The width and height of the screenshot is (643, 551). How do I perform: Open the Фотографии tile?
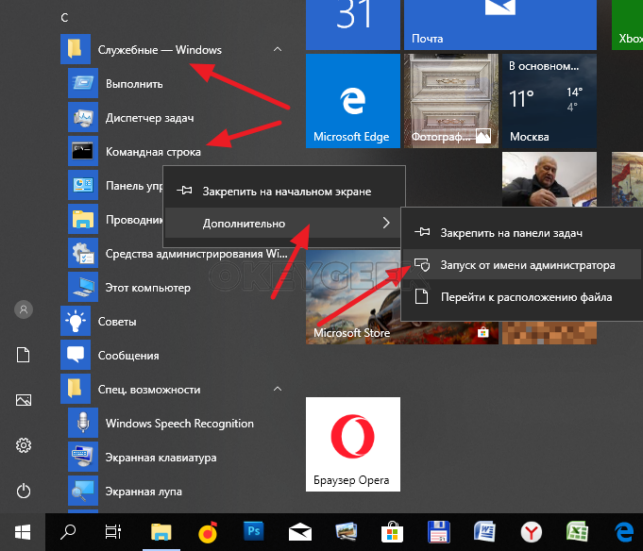[x=451, y=101]
